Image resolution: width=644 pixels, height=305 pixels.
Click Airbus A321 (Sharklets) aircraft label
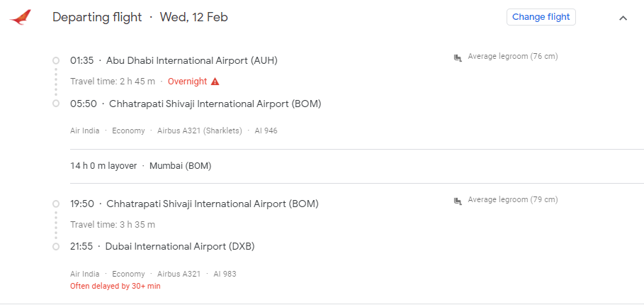200,131
